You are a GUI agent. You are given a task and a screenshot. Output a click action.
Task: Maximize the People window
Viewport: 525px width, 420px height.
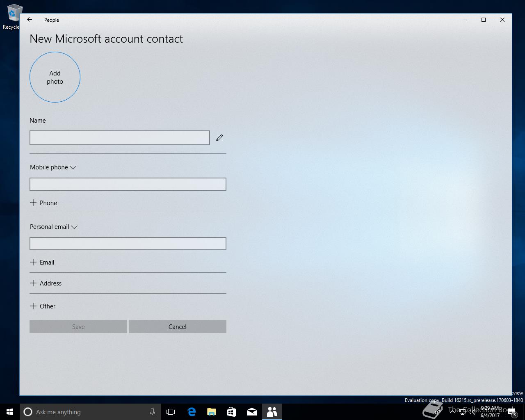484,20
